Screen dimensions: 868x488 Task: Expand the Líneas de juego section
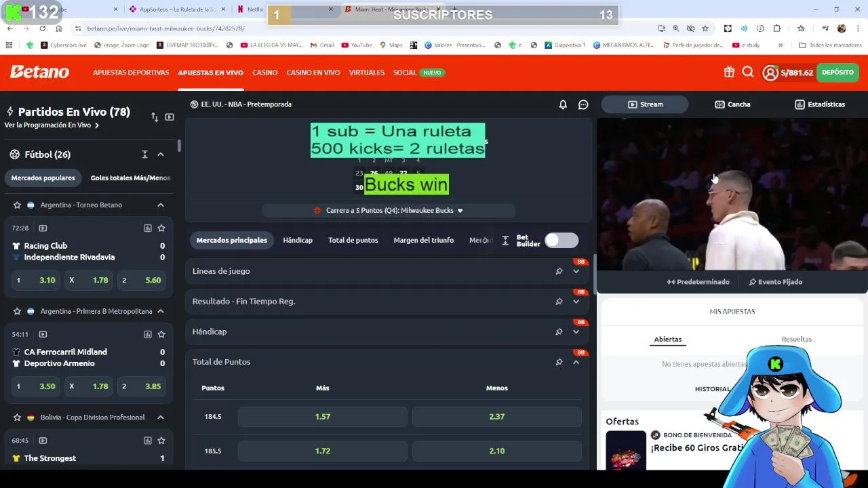coord(576,271)
